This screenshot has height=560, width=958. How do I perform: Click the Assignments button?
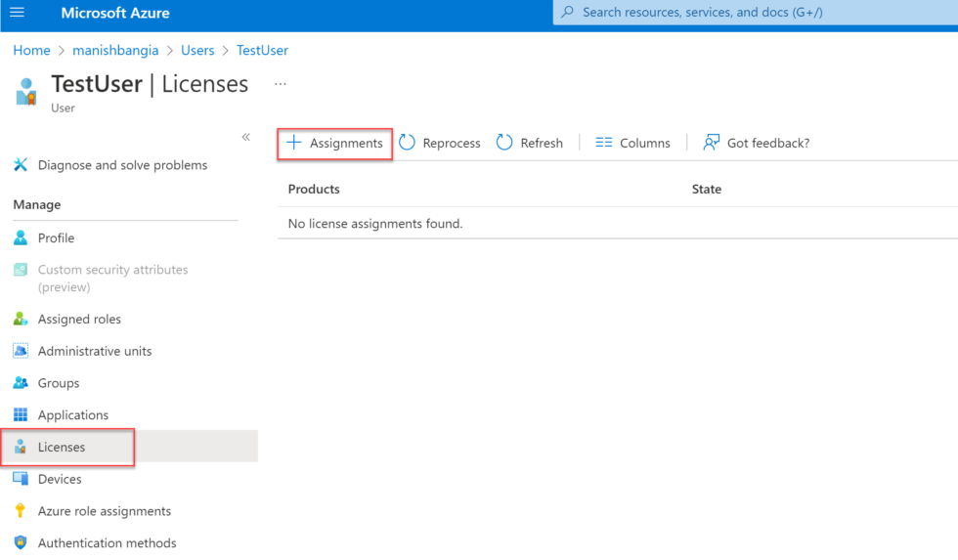[x=334, y=144]
